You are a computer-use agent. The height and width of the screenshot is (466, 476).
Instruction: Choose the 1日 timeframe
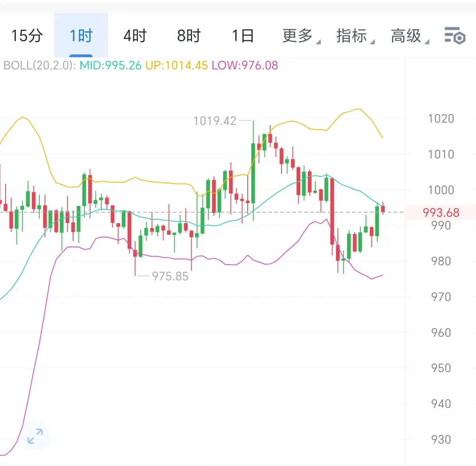point(243,36)
